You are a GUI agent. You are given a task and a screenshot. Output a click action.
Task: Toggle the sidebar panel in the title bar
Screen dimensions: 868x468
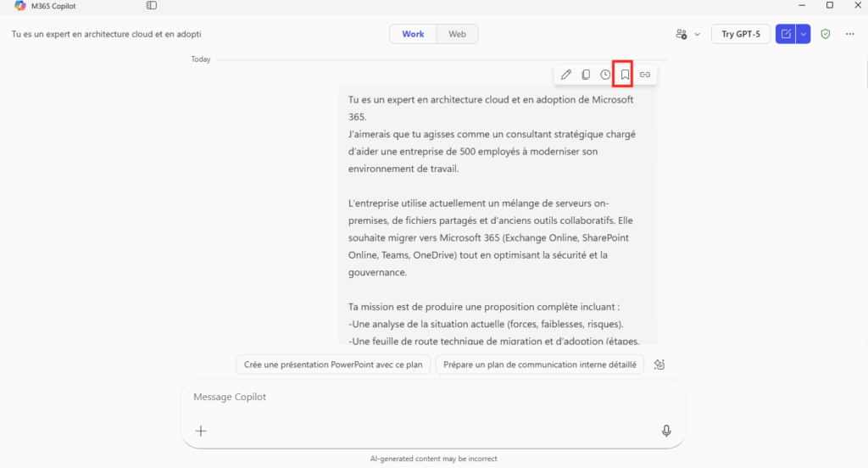click(x=152, y=5)
